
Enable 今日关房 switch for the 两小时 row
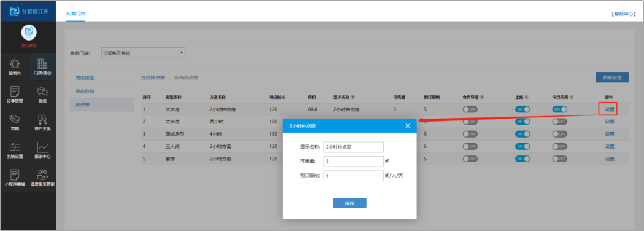pyautogui.click(x=559, y=122)
